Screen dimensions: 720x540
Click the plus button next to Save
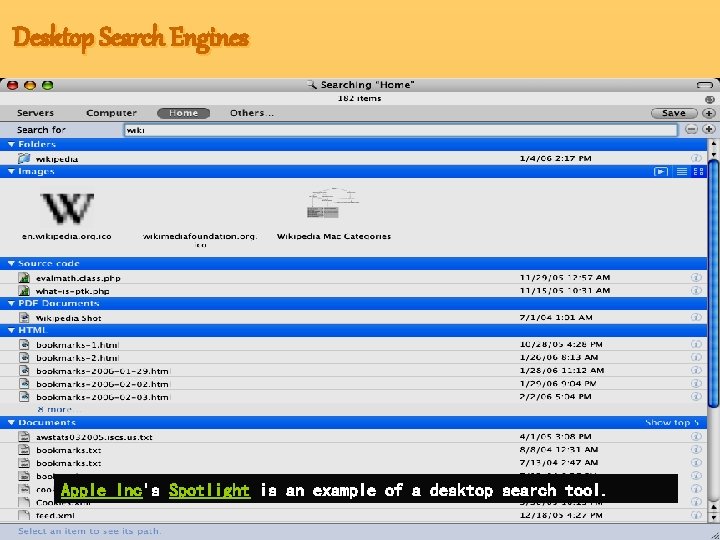(709, 113)
